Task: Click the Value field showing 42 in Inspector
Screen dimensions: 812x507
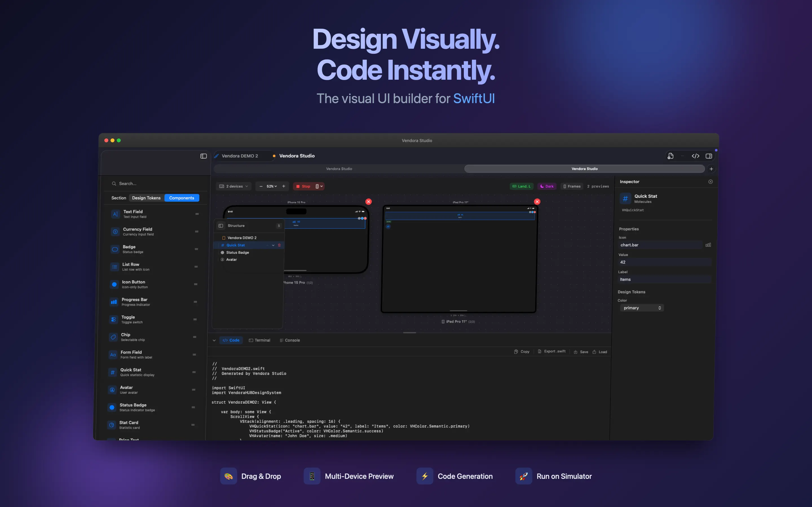Action: 664,262
